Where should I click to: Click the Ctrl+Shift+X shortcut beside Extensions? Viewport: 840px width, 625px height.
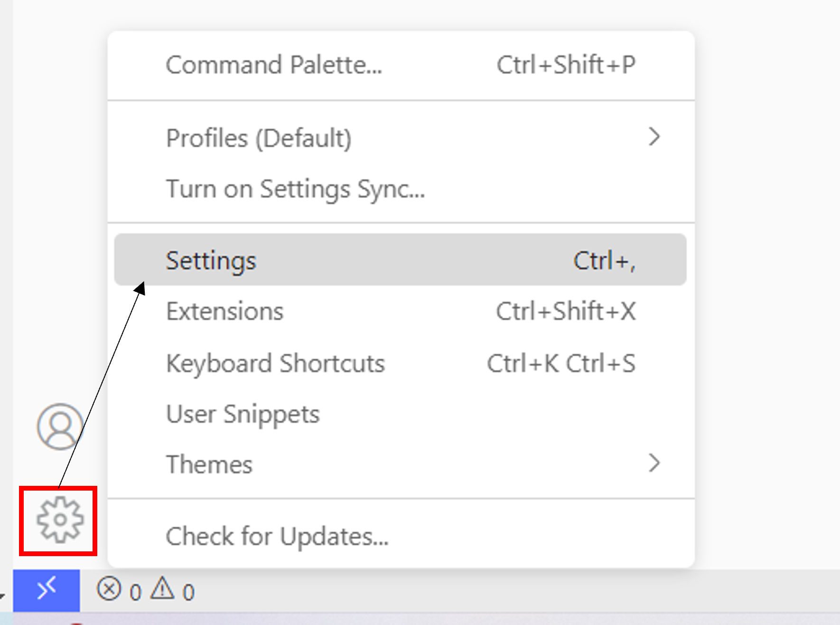coord(566,311)
